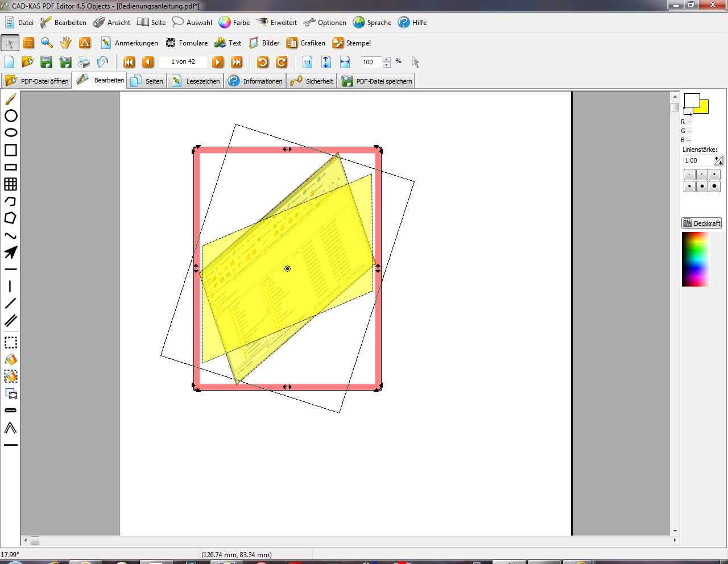Viewport: 728px width, 564px height.
Task: Open the Optionen menu
Action: (x=325, y=23)
